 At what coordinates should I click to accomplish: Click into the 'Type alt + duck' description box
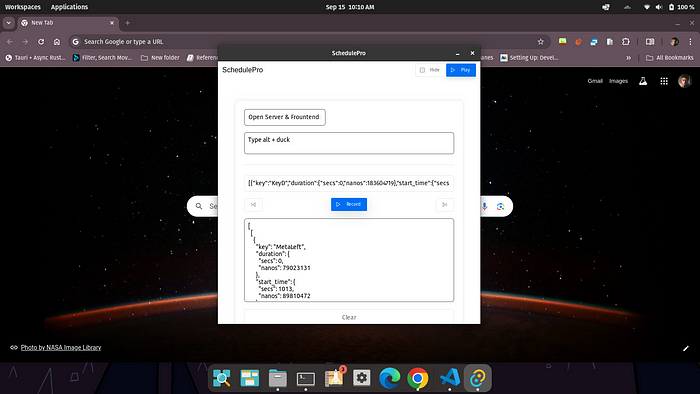(x=349, y=143)
